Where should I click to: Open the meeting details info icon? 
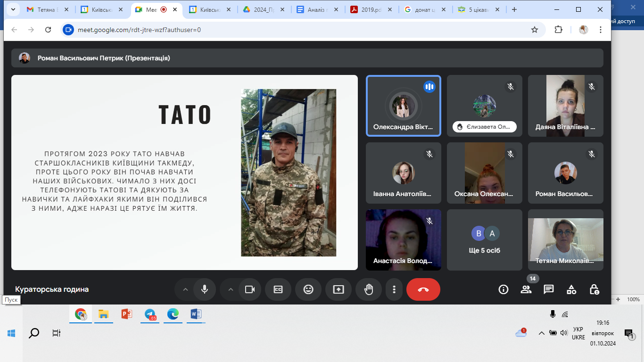point(504,289)
